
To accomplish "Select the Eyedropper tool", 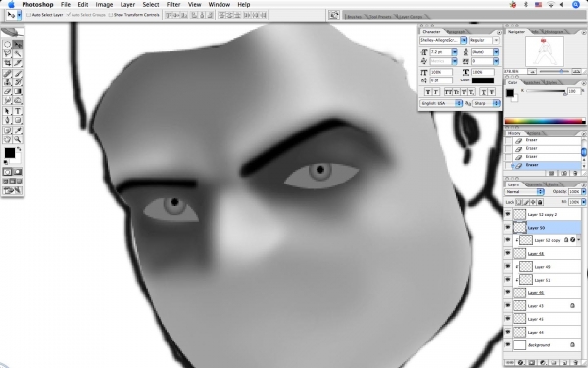I will [18, 131].
